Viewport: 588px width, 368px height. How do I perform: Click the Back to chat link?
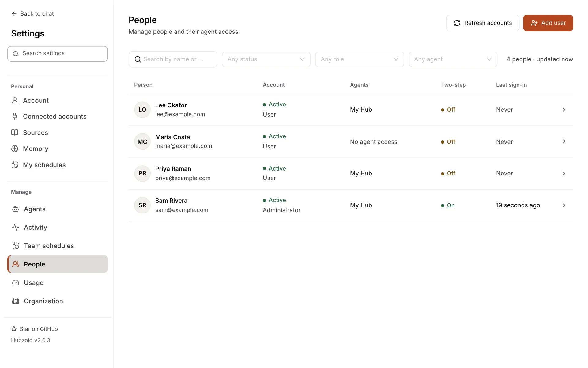[33, 14]
